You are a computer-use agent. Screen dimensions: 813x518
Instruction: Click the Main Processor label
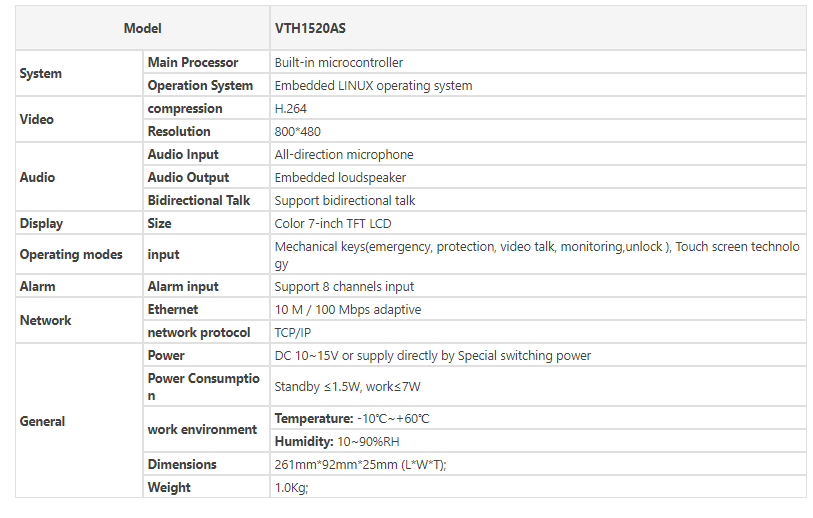click(193, 62)
